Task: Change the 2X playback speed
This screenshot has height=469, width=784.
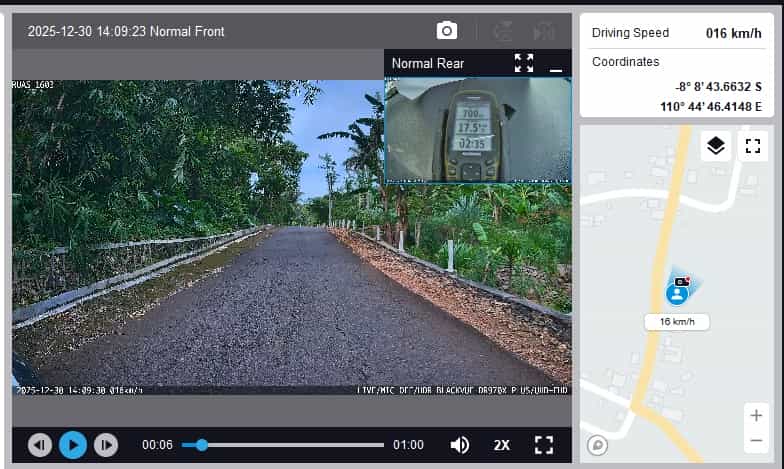Action: click(501, 445)
